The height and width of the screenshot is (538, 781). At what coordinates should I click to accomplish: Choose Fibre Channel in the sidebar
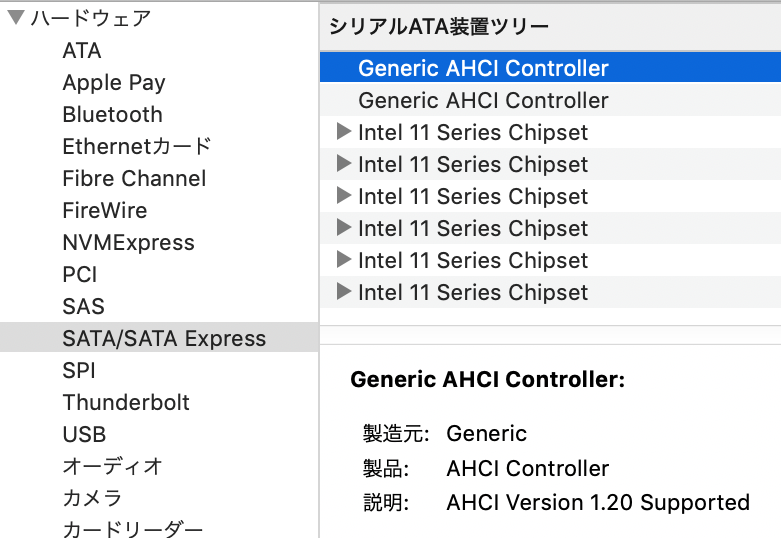tap(134, 178)
